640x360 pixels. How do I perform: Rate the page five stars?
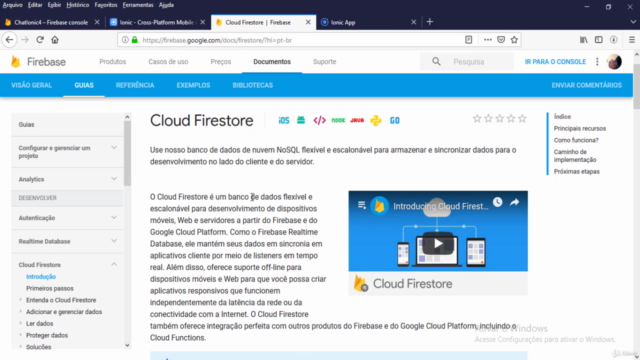(x=522, y=119)
